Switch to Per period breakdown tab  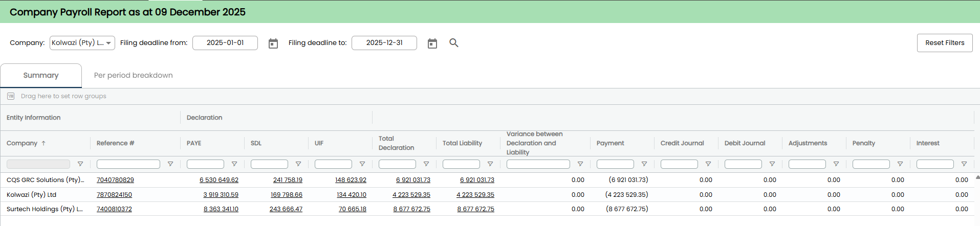pyautogui.click(x=134, y=76)
